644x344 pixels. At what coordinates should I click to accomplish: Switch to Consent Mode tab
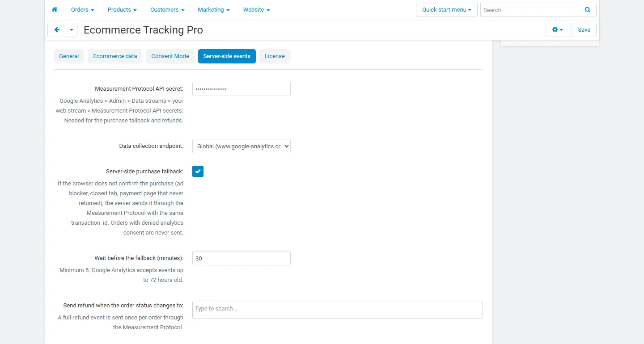(x=170, y=56)
